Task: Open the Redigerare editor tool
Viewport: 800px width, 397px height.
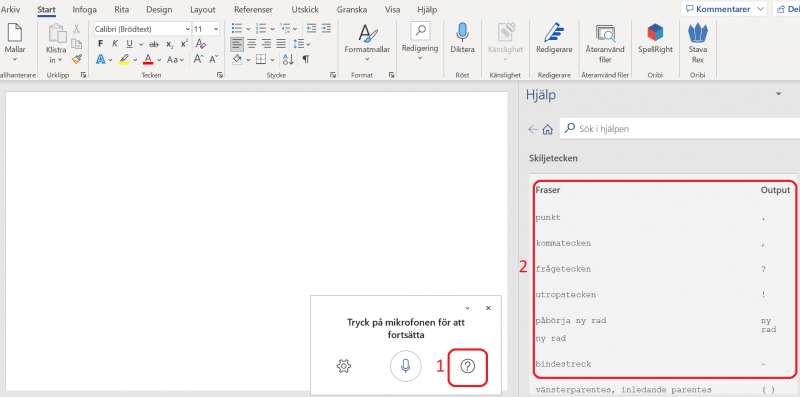Action: [x=554, y=39]
